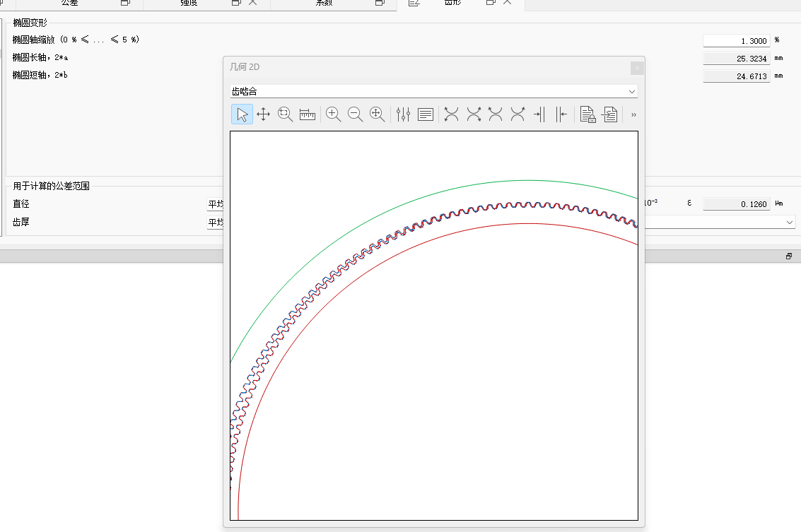This screenshot has height=532, width=801.
Task: Restore the lower panel via float icon
Action: tap(789, 256)
